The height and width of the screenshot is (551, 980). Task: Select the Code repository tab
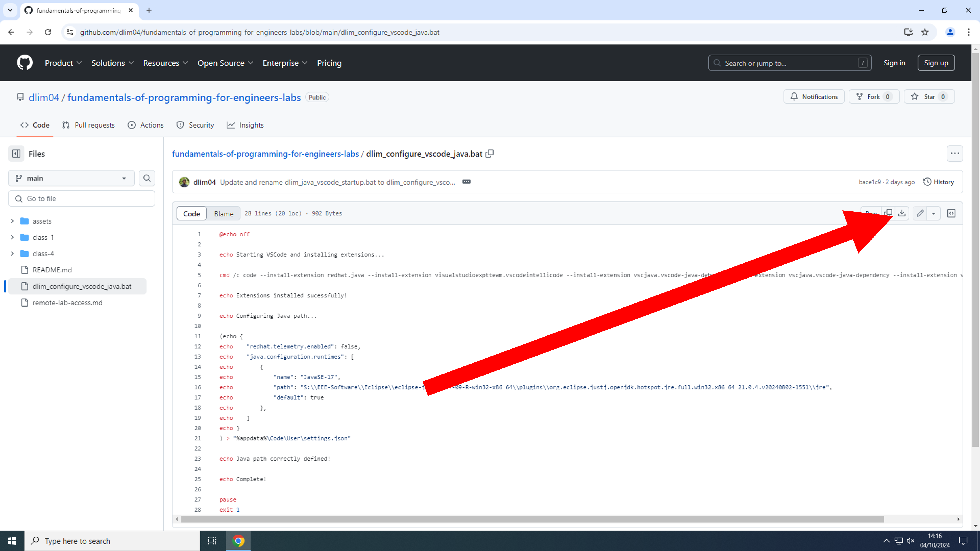point(35,125)
